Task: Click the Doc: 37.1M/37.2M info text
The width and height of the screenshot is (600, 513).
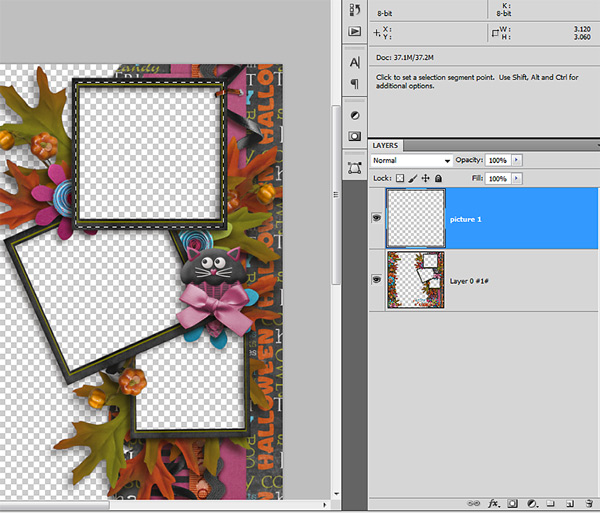Action: [x=405, y=58]
